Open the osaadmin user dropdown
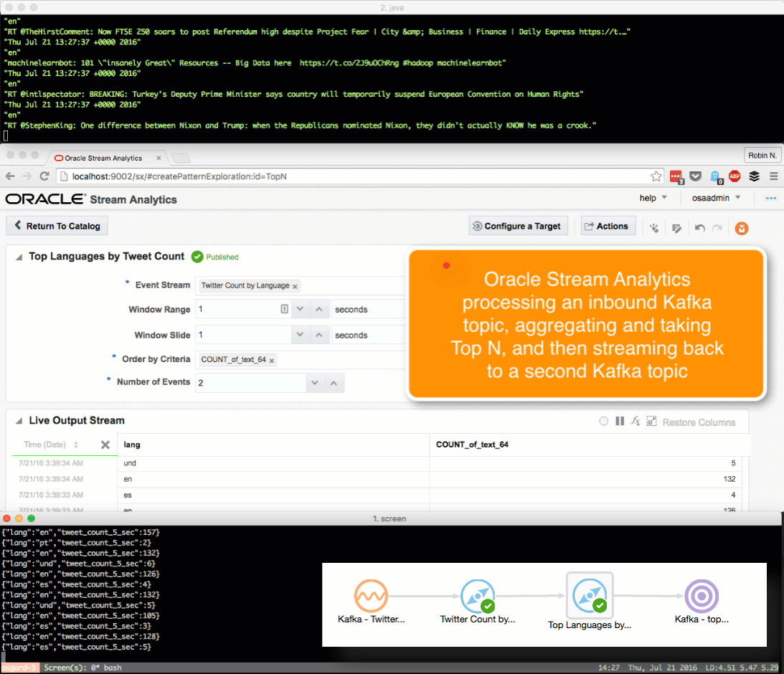This screenshot has width=784, height=674. tap(717, 198)
